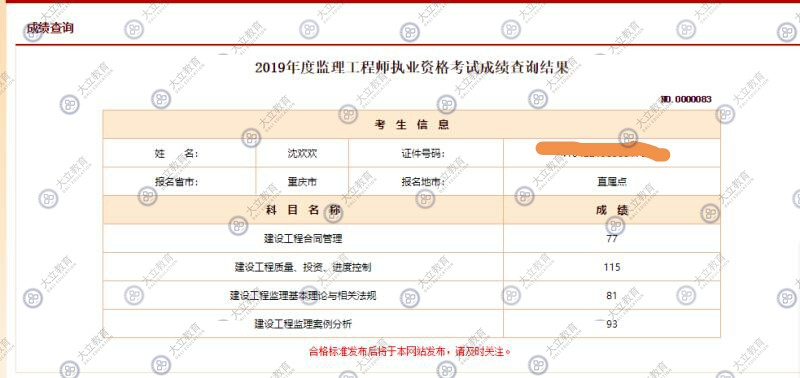Viewport: 800px width, 378px height.
Task: Click the 报名省市 label cell
Action: pyautogui.click(x=179, y=181)
